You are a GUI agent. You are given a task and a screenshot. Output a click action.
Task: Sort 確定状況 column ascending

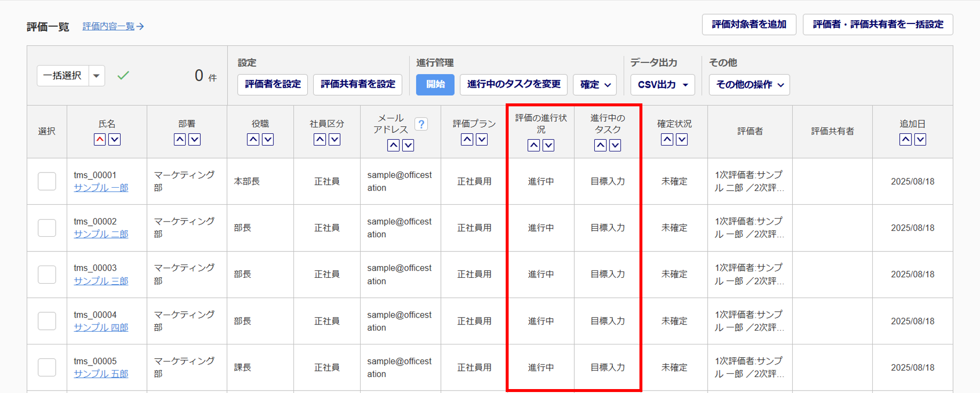click(667, 140)
